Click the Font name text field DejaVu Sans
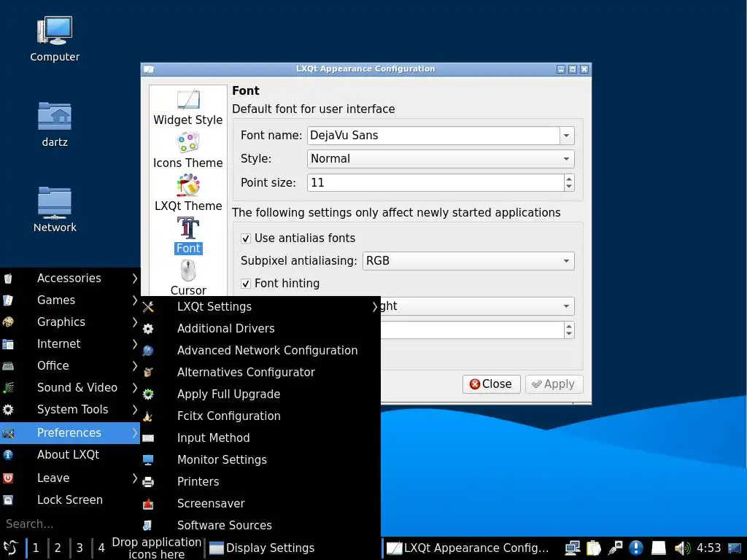The image size is (747, 560). click(433, 136)
